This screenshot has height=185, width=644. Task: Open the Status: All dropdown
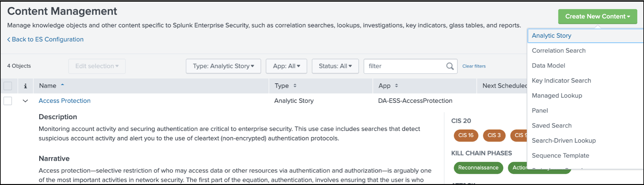(335, 66)
